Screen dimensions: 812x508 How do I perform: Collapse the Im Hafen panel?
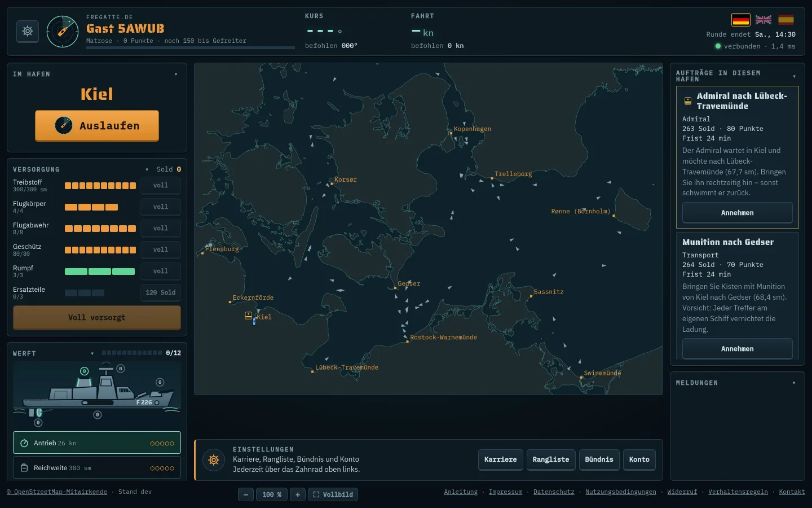(x=176, y=74)
